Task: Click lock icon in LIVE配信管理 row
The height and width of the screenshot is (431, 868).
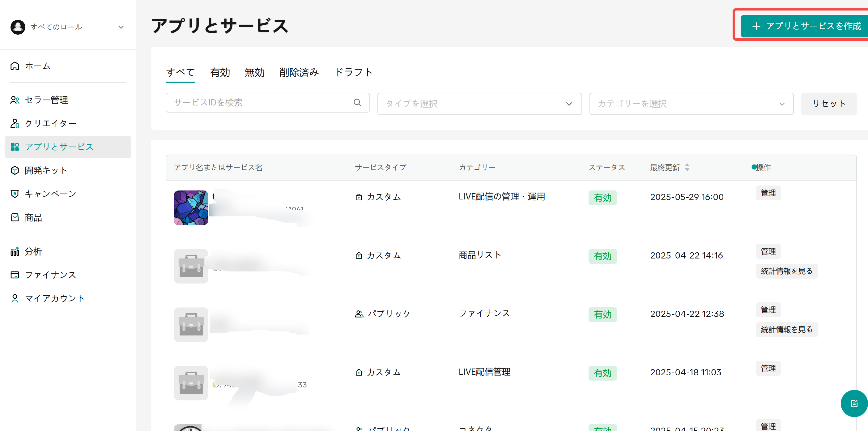Action: point(359,372)
